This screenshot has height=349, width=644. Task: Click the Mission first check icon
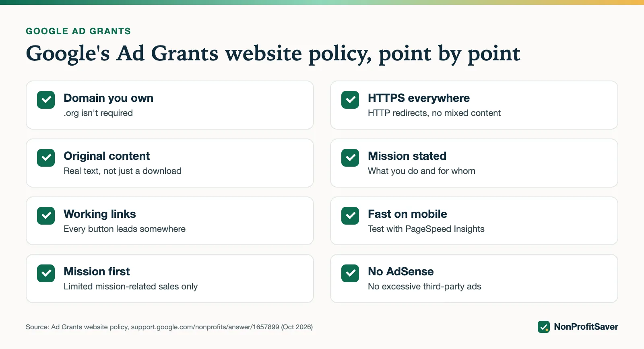point(46,273)
